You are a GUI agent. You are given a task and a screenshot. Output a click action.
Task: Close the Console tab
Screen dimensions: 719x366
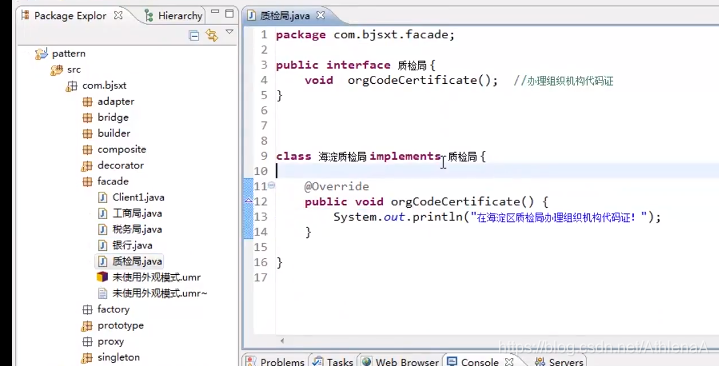coord(509,361)
